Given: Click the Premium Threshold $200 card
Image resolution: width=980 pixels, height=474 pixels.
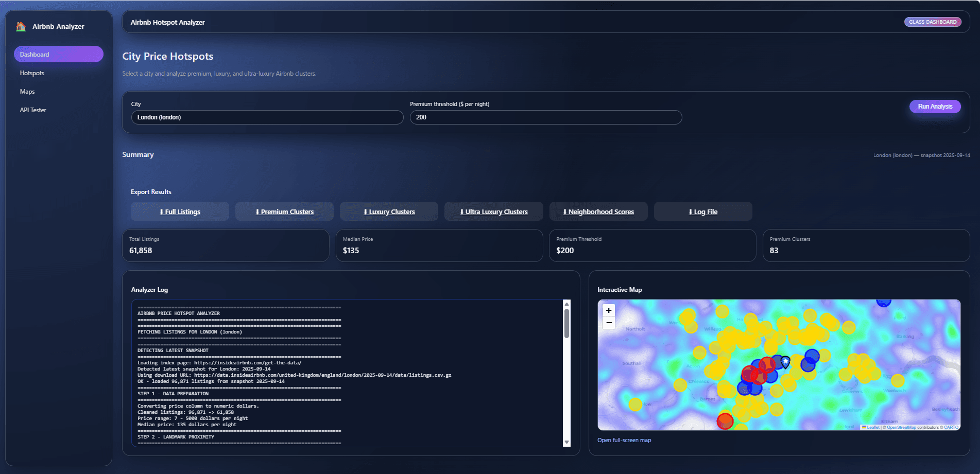Looking at the screenshot, I should (x=652, y=245).
